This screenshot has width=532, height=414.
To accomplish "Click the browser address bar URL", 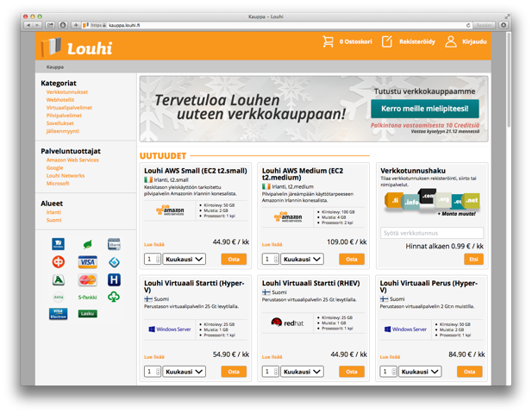I will click(x=124, y=25).
